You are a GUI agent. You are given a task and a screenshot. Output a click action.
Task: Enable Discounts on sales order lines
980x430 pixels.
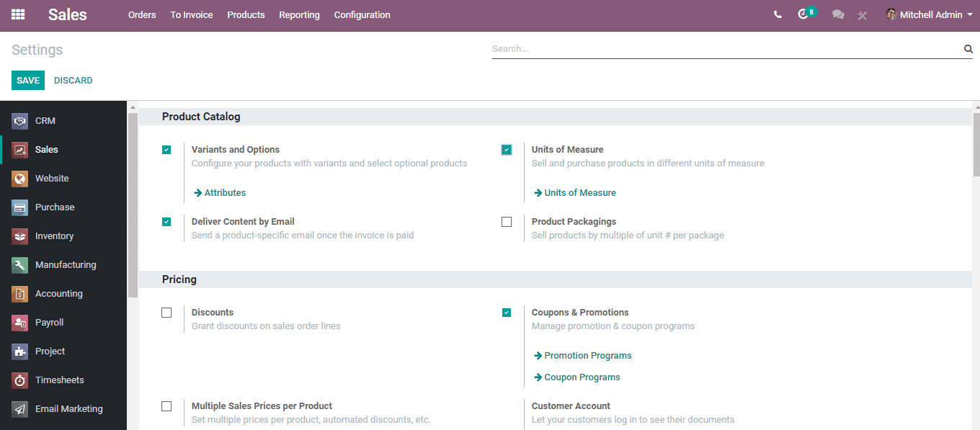166,312
